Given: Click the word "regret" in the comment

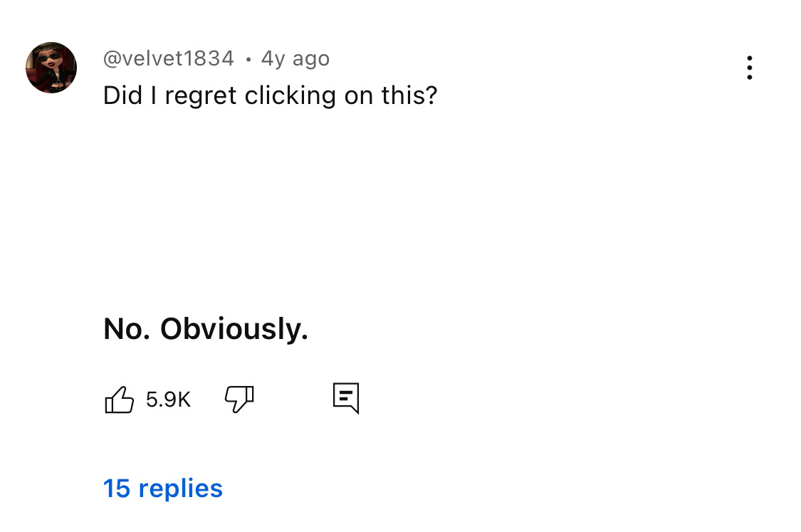Looking at the screenshot, I should [x=201, y=95].
